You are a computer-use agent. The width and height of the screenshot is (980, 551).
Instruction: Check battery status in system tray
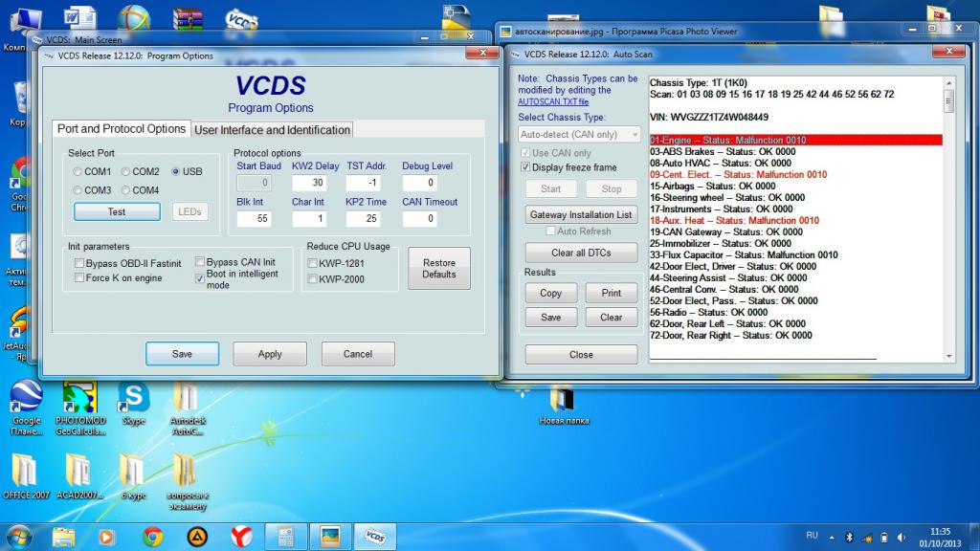point(883,538)
